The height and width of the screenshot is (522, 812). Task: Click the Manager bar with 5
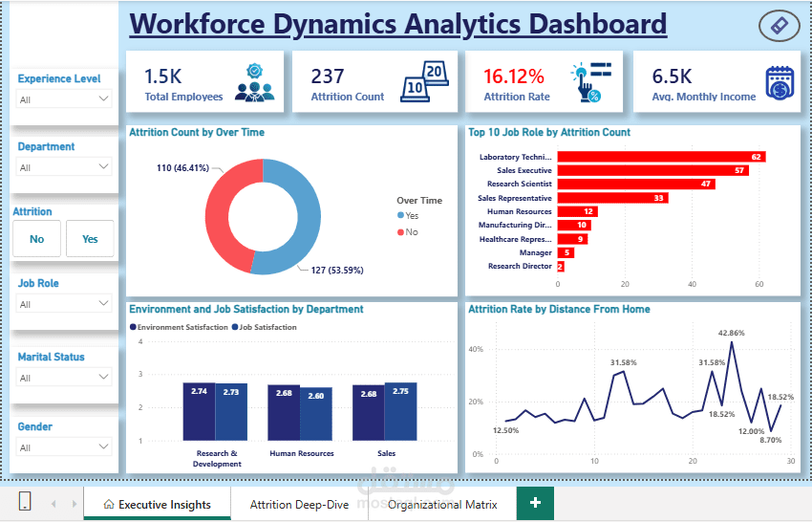tap(566, 252)
